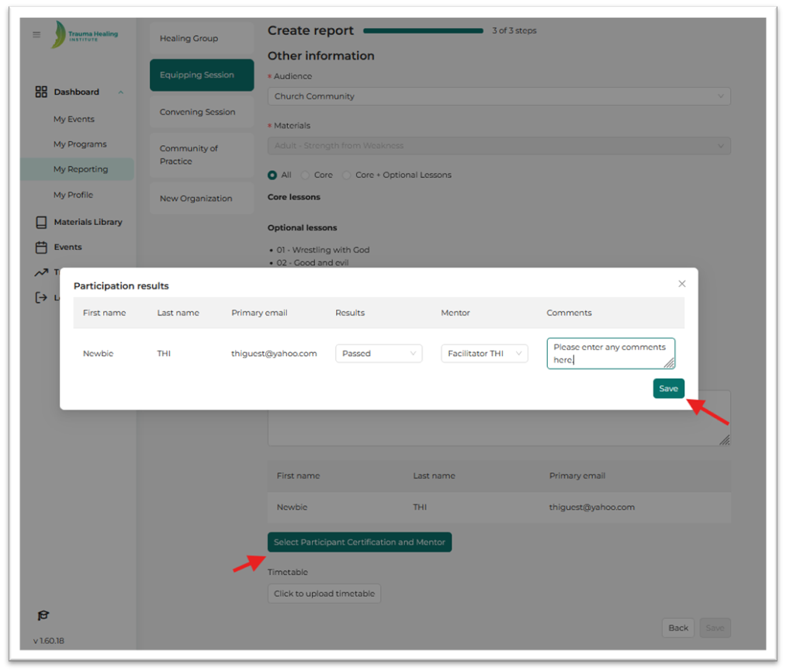
Task: Open My Programs in sidebar
Action: pos(80,144)
